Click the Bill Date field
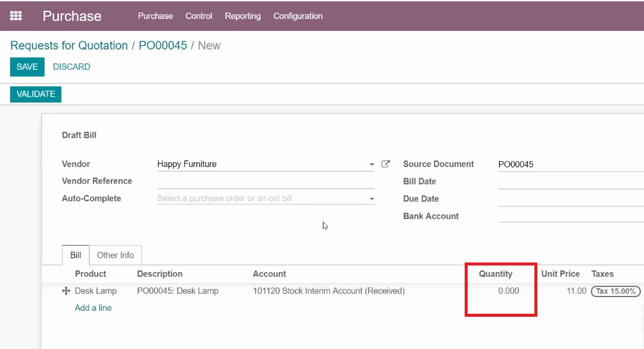 (x=571, y=182)
